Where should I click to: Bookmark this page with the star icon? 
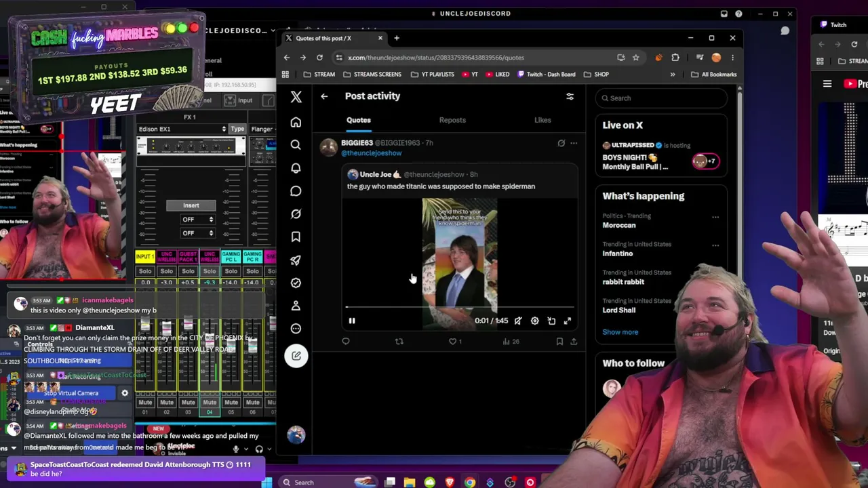[635, 58]
